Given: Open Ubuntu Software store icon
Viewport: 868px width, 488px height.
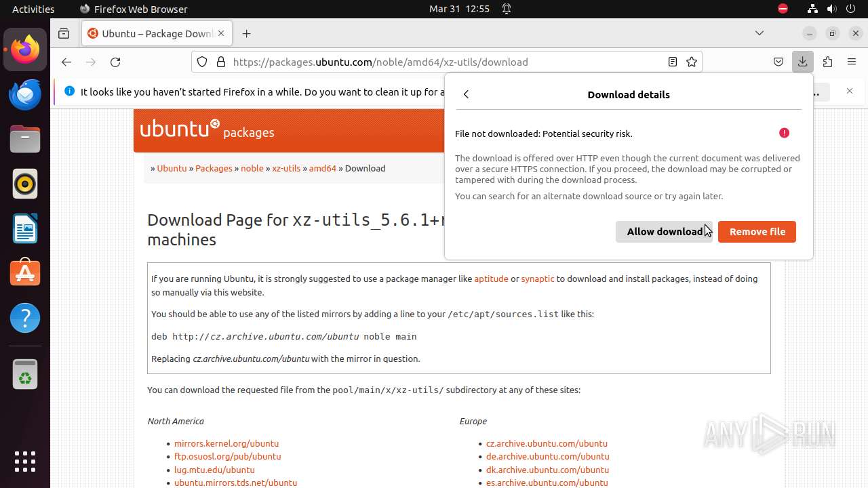Looking at the screenshot, I should tap(25, 273).
